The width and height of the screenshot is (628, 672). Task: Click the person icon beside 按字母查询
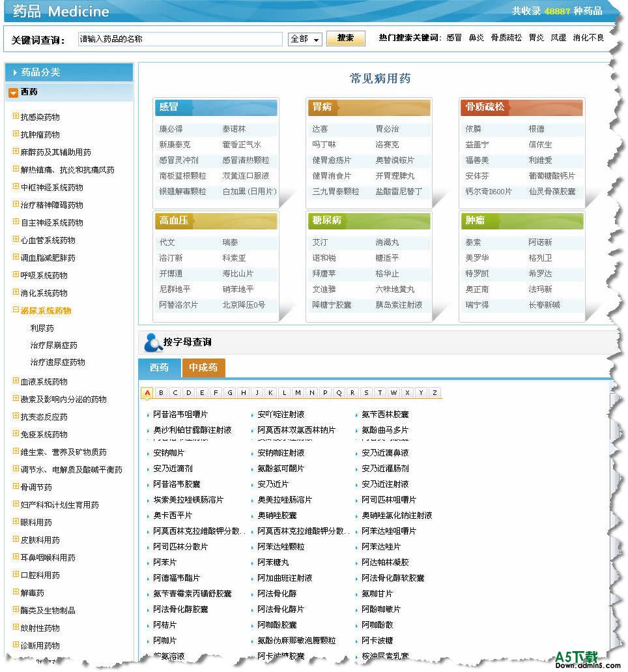click(x=151, y=342)
